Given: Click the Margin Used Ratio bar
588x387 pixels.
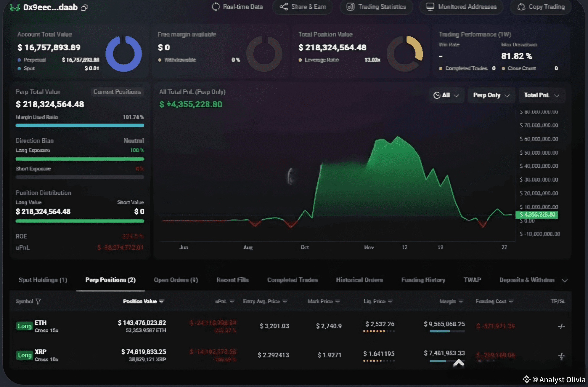Looking at the screenshot, I should pos(80,125).
